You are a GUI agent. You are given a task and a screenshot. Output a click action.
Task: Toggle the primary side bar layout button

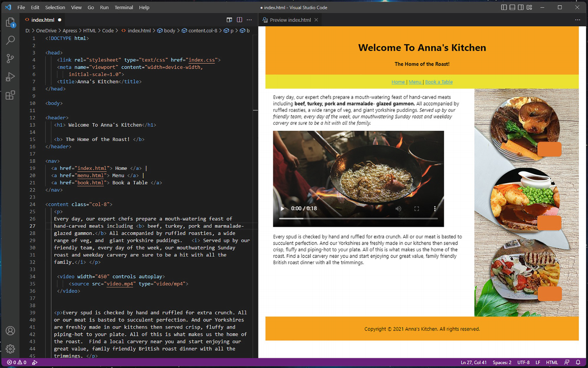[504, 7]
